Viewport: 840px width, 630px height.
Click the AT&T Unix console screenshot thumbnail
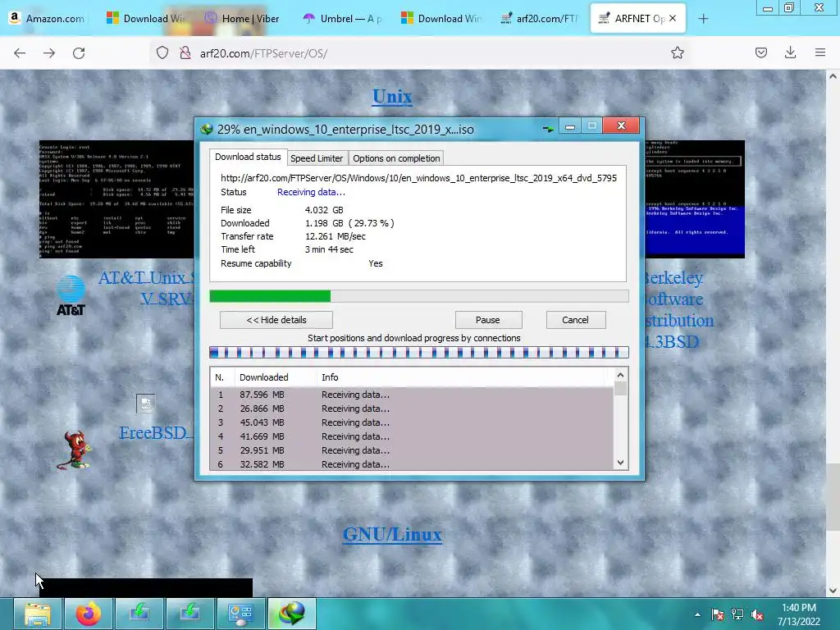(116, 199)
